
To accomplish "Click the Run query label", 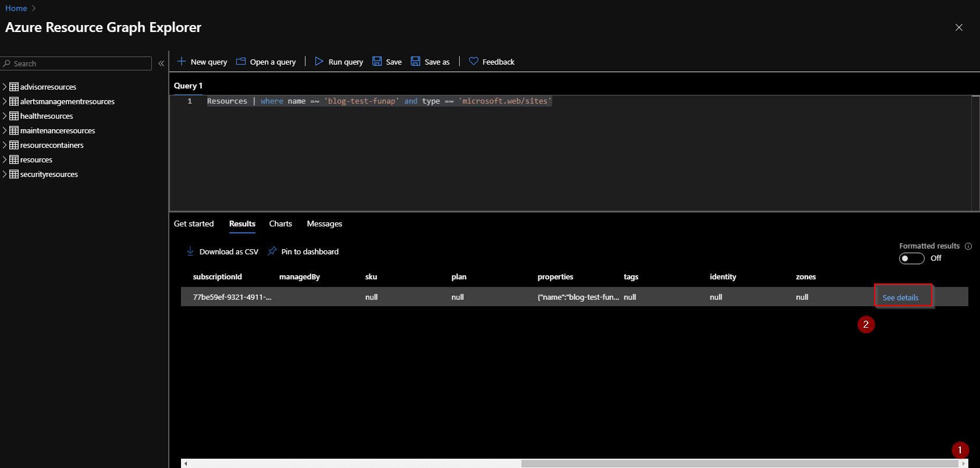I will [x=346, y=62].
